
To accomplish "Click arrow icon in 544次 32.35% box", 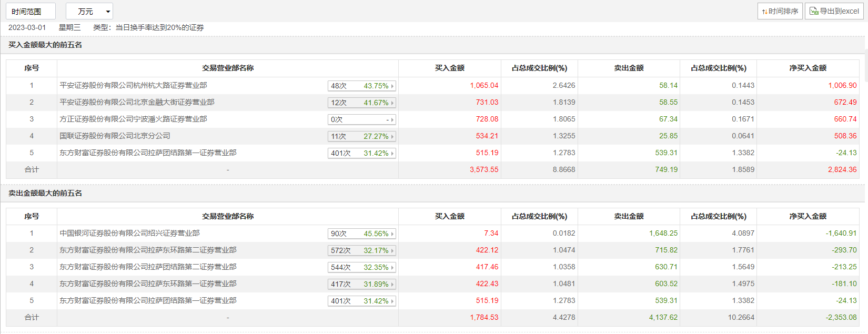I will click(392, 268).
